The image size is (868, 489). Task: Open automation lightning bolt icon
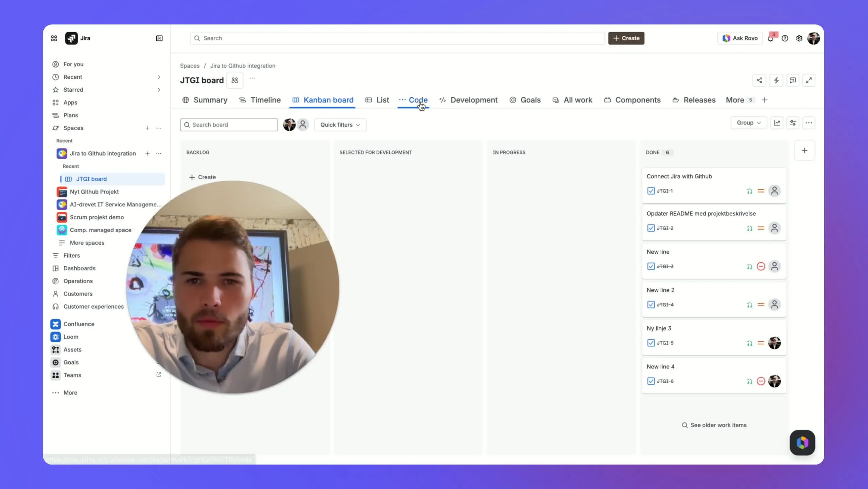[776, 80]
